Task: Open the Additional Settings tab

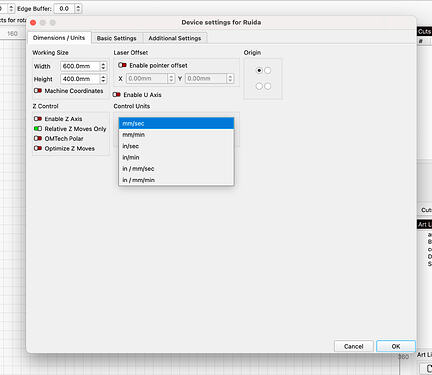Action: (175, 38)
